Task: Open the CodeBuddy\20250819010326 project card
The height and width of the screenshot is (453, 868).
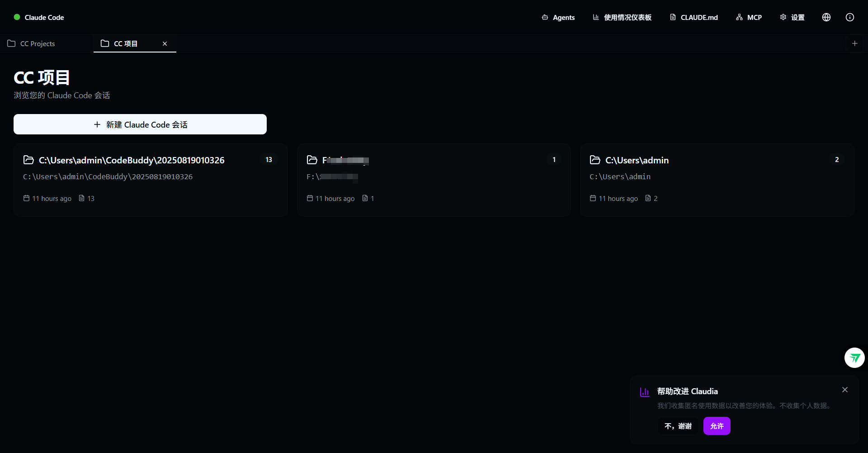Action: pos(151,180)
